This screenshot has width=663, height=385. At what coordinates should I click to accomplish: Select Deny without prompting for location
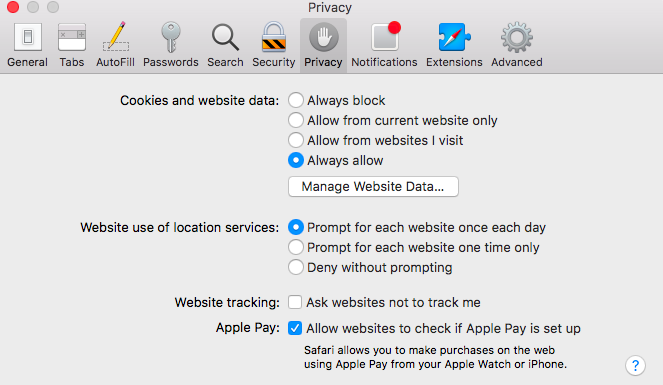click(x=296, y=267)
